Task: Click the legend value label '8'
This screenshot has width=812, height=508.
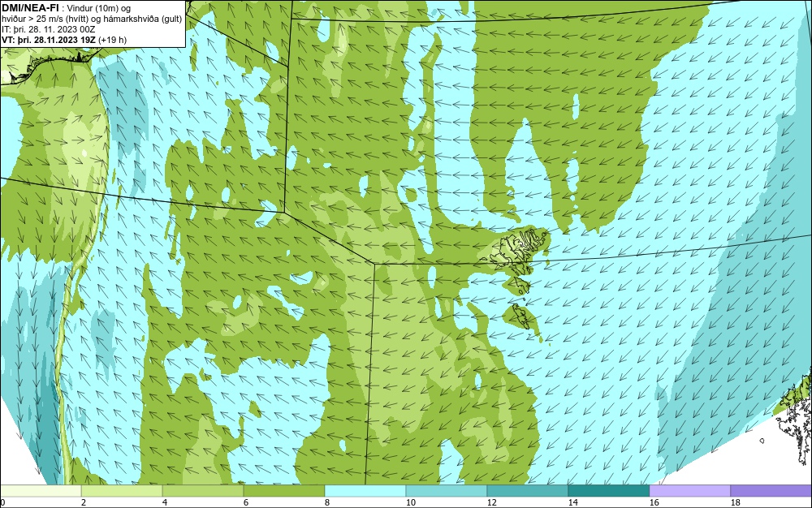Action: (x=326, y=502)
